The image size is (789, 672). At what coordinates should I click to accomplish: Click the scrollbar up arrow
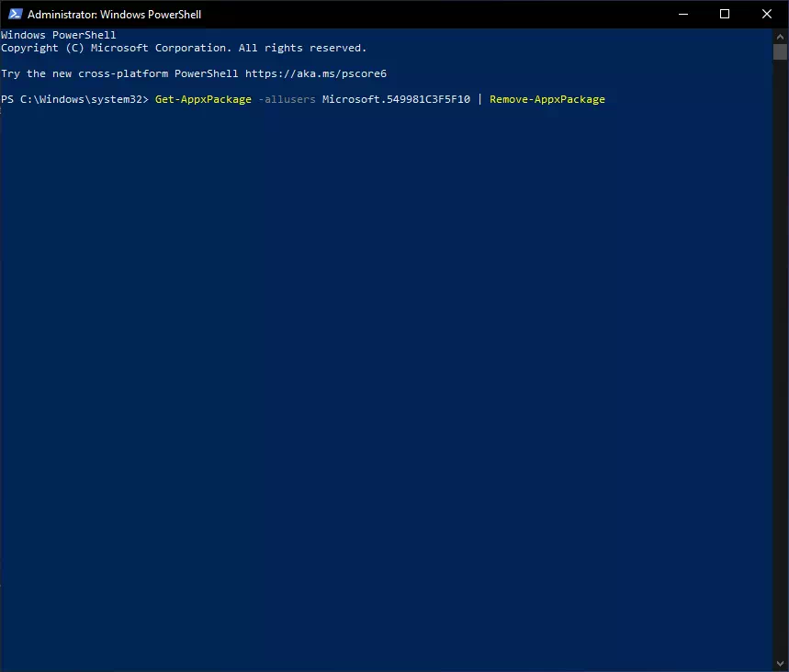tap(781, 36)
